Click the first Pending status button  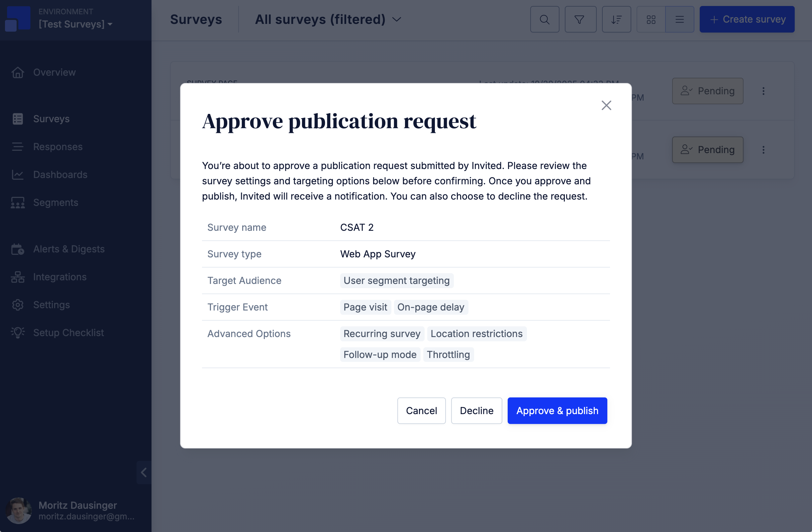click(707, 91)
